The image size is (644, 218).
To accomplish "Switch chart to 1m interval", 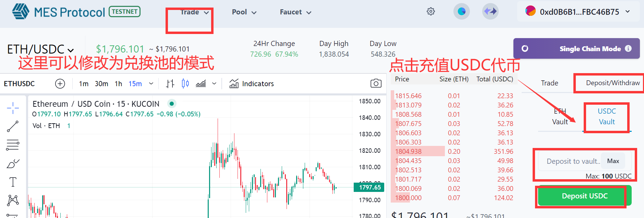I will pos(84,84).
